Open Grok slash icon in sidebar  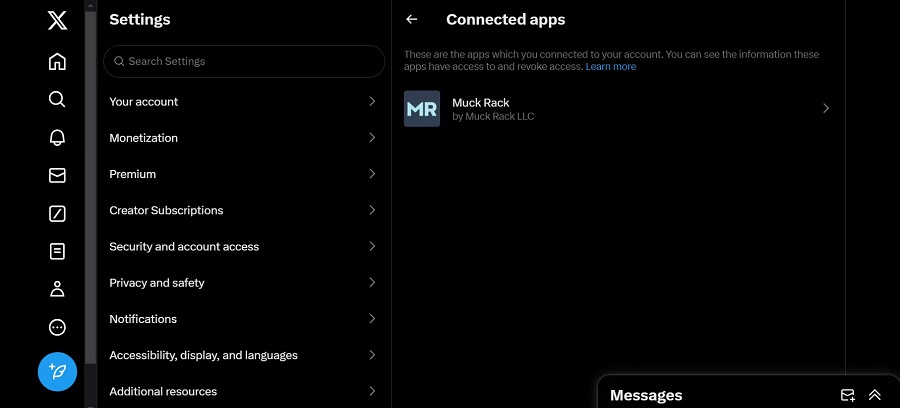point(57,213)
